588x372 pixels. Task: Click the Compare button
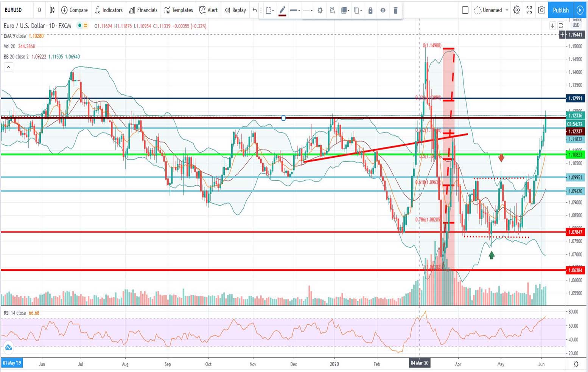pos(75,10)
